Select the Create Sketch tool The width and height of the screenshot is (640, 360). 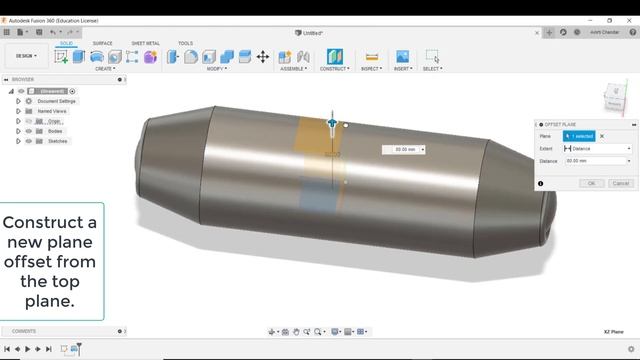tap(61, 57)
